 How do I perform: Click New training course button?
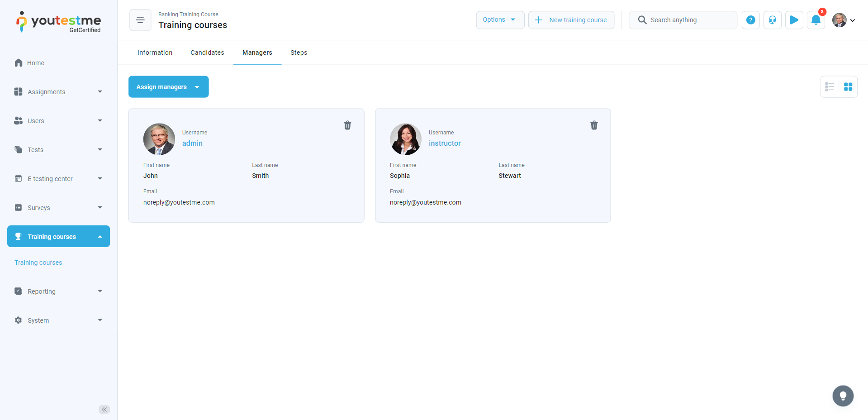pyautogui.click(x=571, y=20)
